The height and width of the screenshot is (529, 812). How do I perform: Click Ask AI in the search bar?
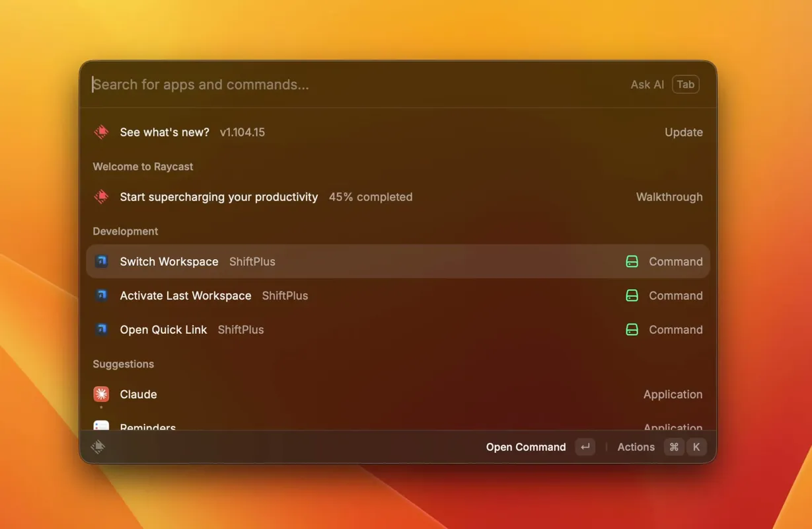pyautogui.click(x=647, y=85)
